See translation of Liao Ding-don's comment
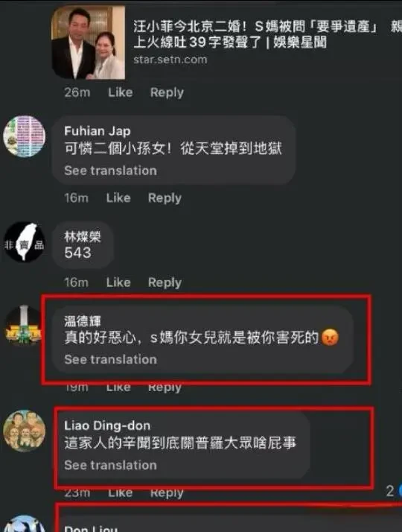Viewport: 402px width, 532px height. 110,465
